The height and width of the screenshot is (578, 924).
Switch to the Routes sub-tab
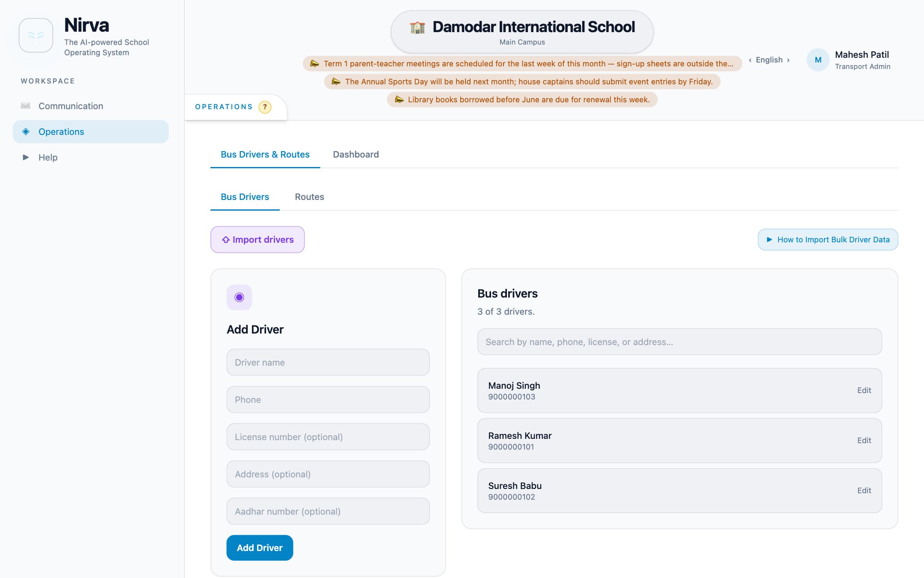click(309, 197)
